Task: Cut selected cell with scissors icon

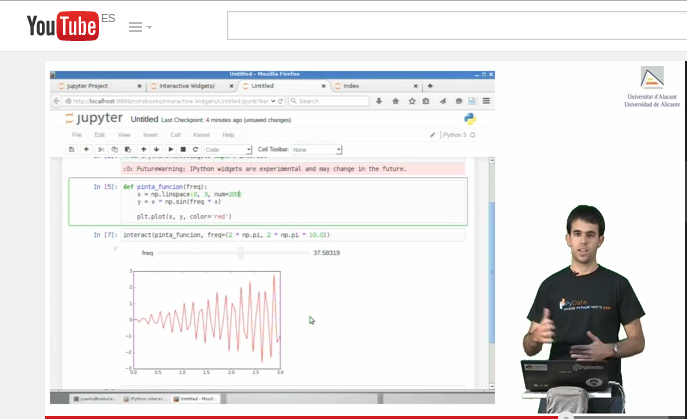Action: tap(101, 149)
